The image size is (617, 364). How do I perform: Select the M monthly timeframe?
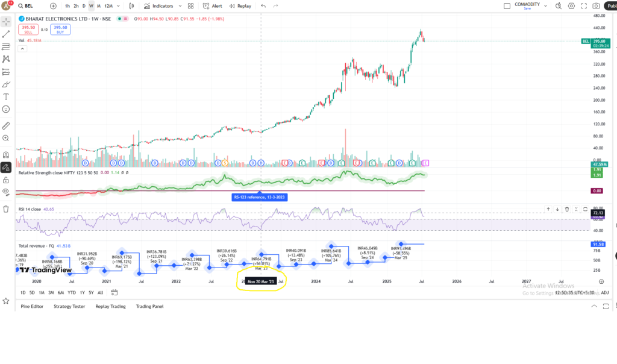click(x=99, y=6)
